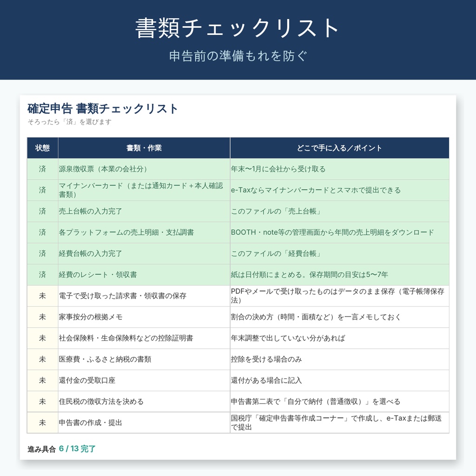The height and width of the screenshot is (476, 476).
Task: Click the 確定申告 書類チェックリスト heading
Action: point(103,109)
